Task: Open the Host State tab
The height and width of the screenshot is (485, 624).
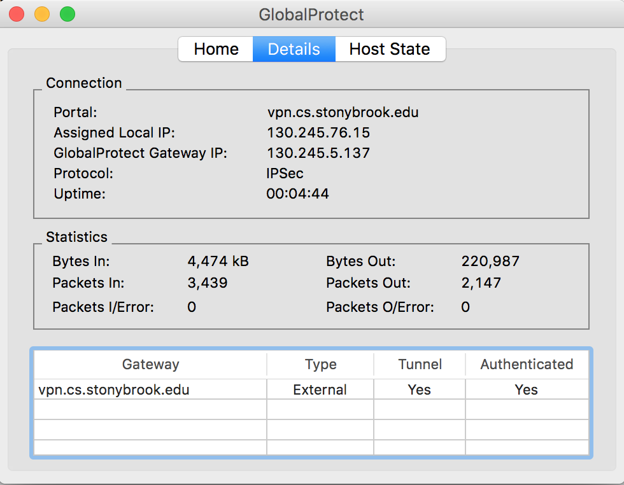Action: pos(390,49)
